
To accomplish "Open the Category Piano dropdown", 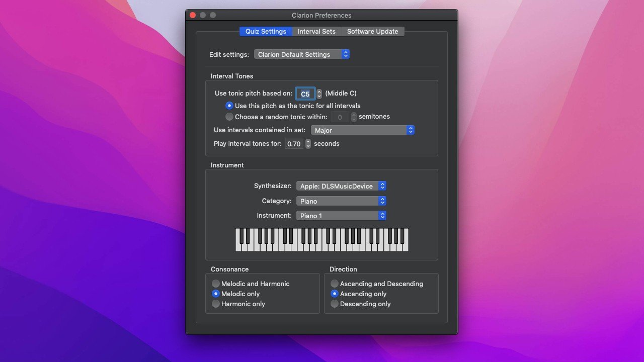I will point(341,201).
